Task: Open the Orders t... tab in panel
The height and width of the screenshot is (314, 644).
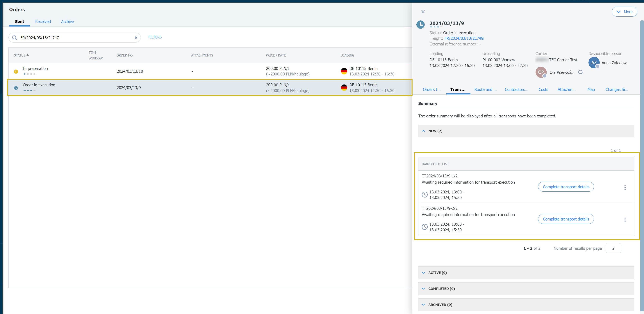Action: coord(431,89)
